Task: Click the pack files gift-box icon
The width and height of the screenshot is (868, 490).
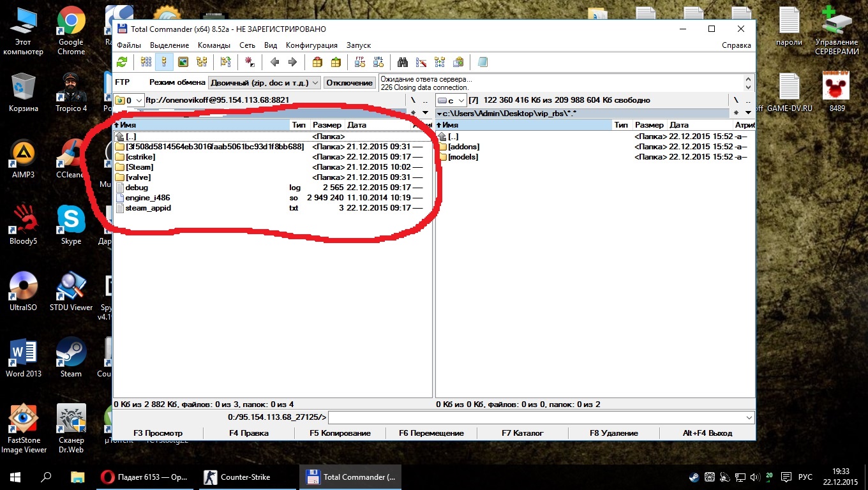Action: (317, 62)
